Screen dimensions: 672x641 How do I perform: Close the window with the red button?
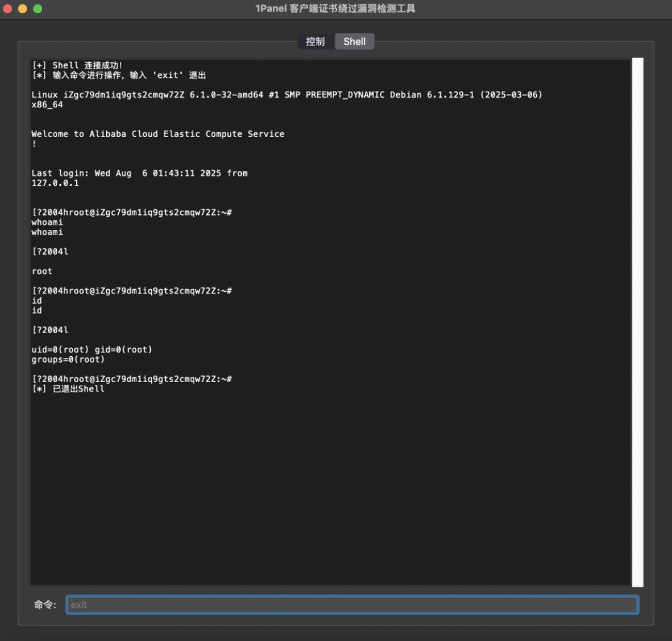coord(7,8)
